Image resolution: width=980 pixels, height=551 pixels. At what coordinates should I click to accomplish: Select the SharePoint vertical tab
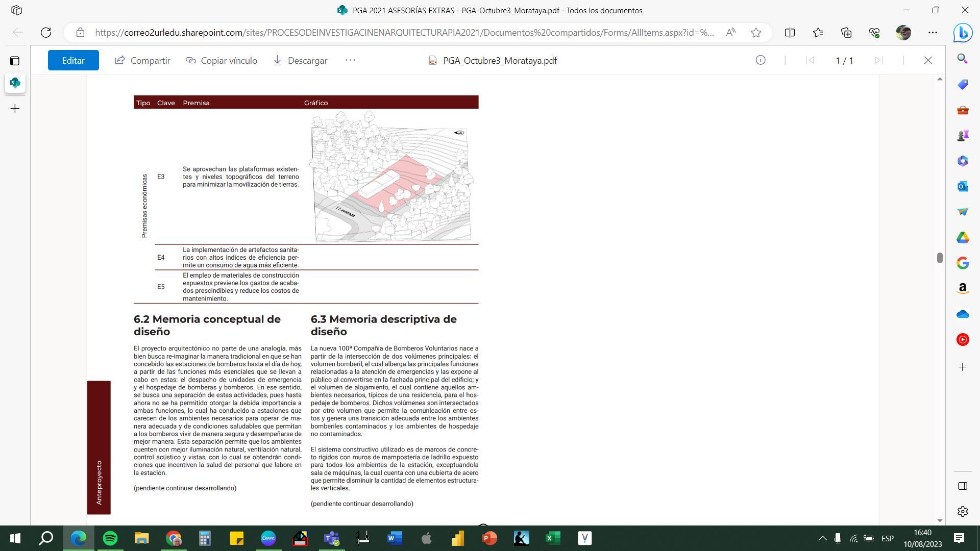pyautogui.click(x=15, y=83)
